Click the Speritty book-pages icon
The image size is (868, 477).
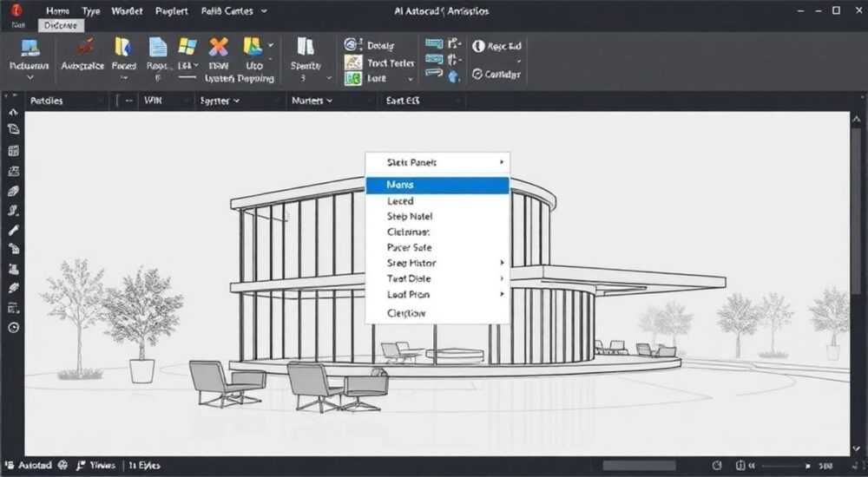click(x=305, y=47)
